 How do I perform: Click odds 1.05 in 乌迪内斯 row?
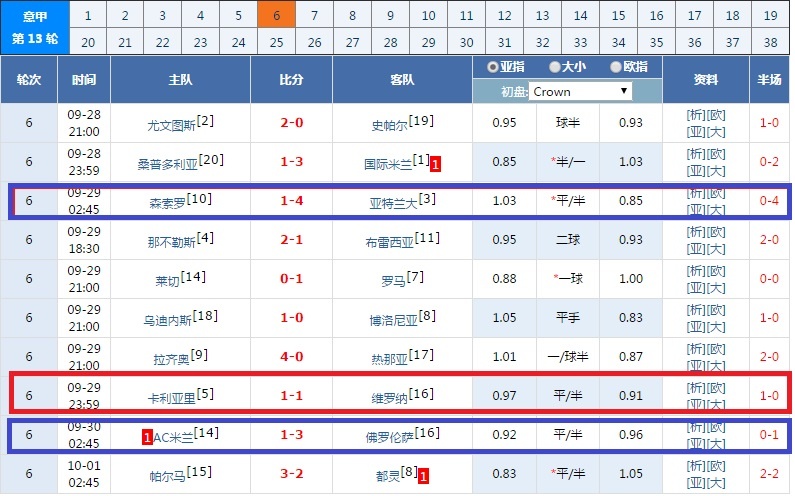point(504,318)
